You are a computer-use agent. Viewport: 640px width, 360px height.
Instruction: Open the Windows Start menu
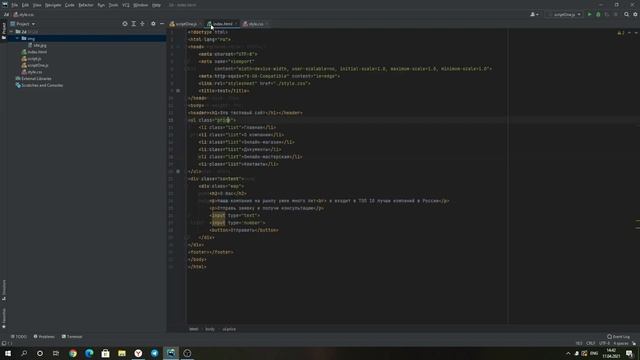[x=8, y=353]
